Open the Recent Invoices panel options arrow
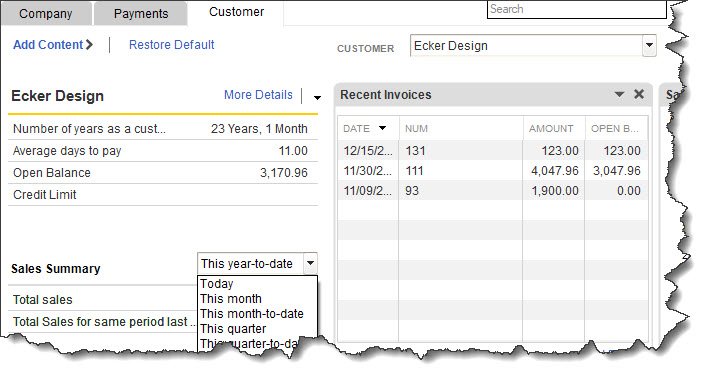711x382 pixels. (x=619, y=94)
